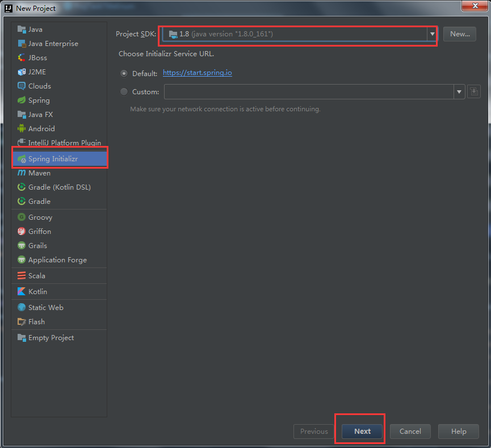This screenshot has width=491, height=448.
Task: Click the Grails icon
Action: [22, 246]
